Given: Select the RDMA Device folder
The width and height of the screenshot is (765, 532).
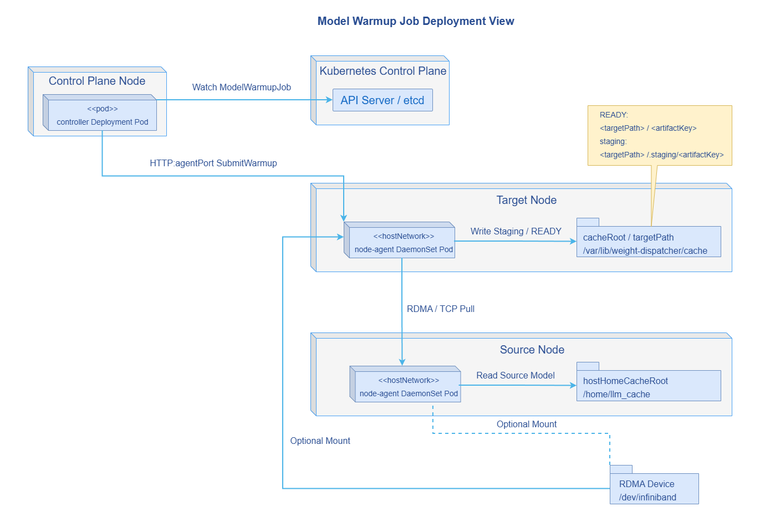Looking at the screenshot, I should pos(654,485).
